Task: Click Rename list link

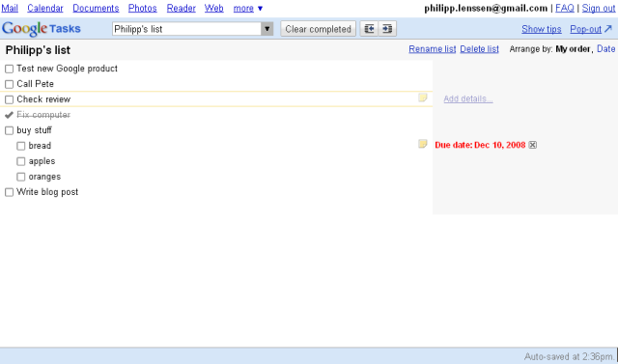Action: coord(432,49)
